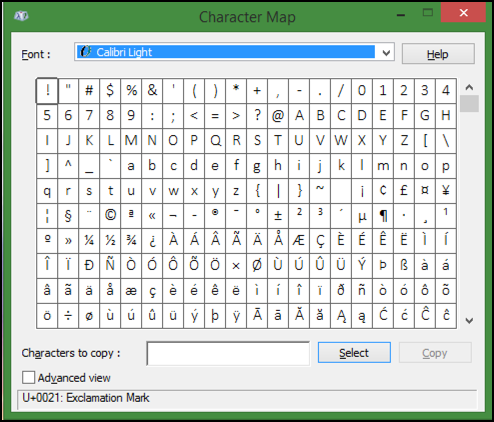Pick the at sign @ character
Viewport: 494px width, 422px height.
pyautogui.click(x=278, y=116)
